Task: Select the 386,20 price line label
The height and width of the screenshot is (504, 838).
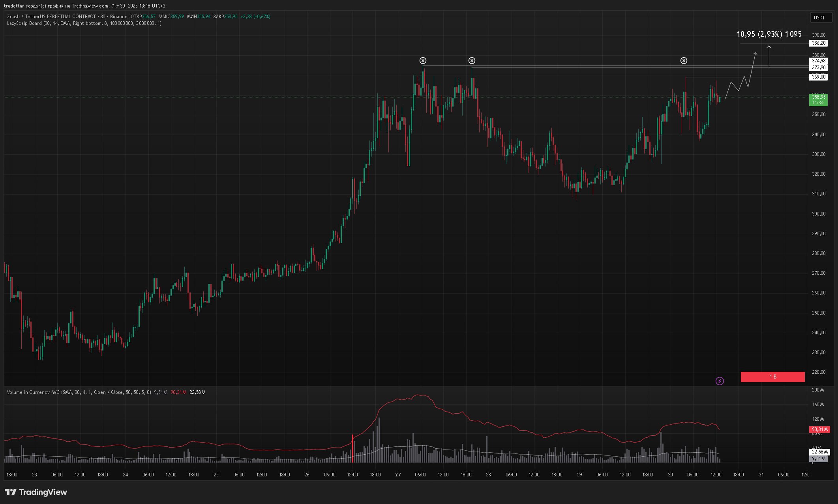Action: pyautogui.click(x=819, y=43)
